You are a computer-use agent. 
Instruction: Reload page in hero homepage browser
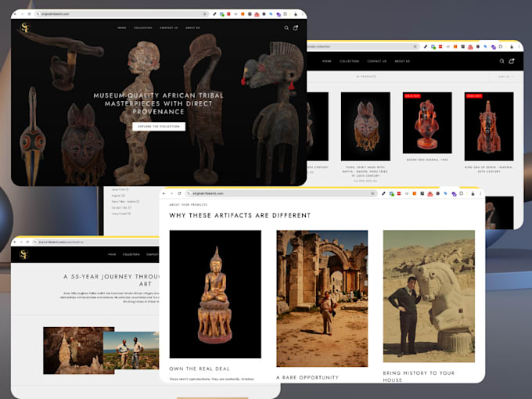pos(30,14)
